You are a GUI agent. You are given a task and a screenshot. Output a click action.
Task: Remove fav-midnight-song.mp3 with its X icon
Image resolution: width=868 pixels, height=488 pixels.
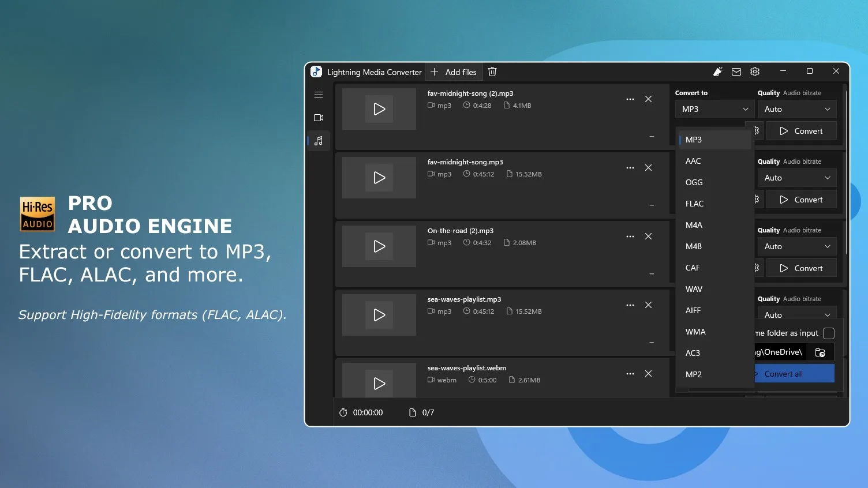pos(649,168)
